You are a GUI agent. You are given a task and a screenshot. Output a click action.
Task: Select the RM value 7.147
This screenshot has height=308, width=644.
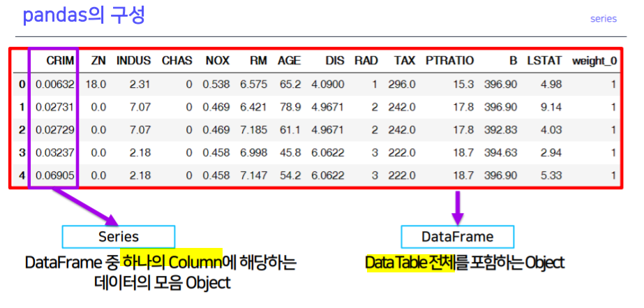click(254, 175)
